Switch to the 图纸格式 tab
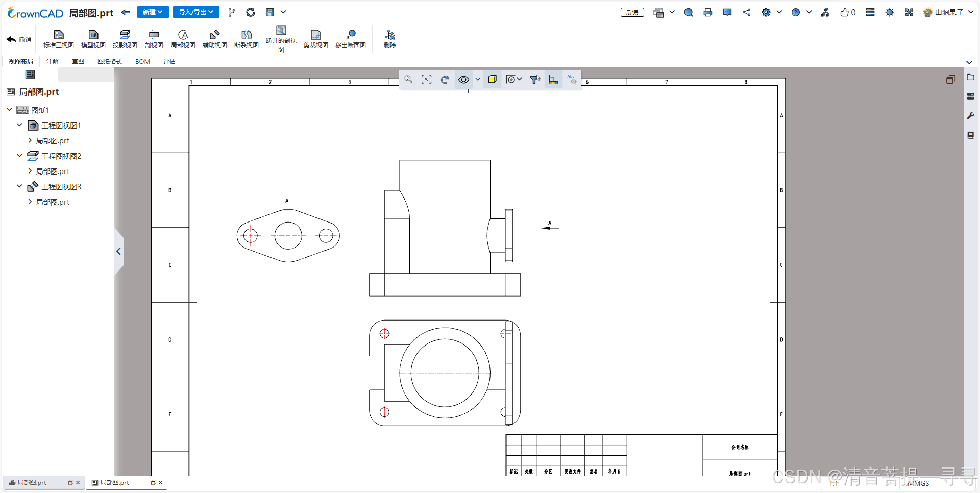 (x=110, y=61)
